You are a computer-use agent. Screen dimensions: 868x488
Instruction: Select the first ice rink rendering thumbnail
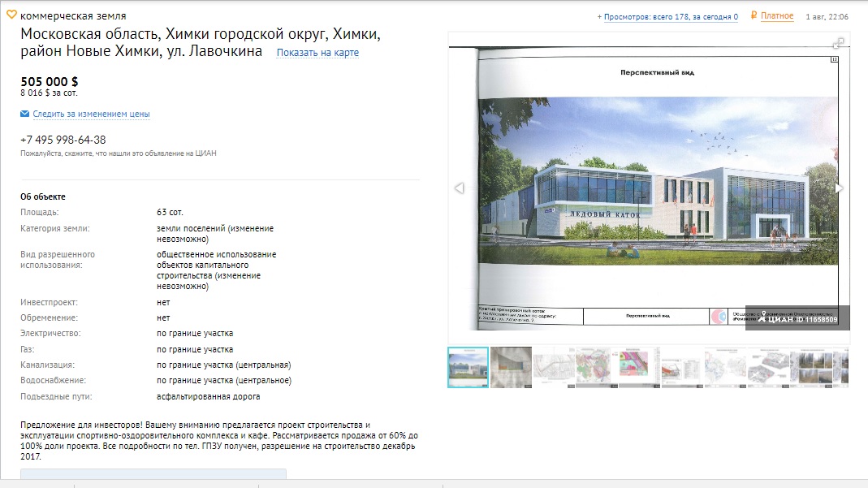pyautogui.click(x=469, y=368)
